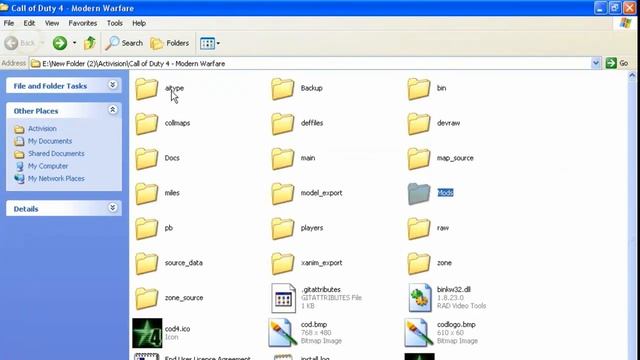Image resolution: width=640 pixels, height=360 pixels.
Task: Open the Activision link in Other Places
Action: click(42, 129)
